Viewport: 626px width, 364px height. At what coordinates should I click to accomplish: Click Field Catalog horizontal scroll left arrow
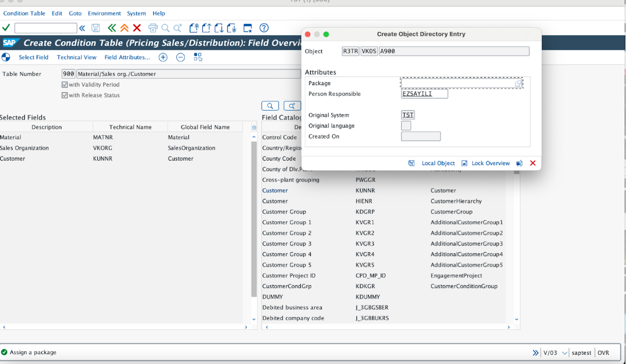click(267, 327)
